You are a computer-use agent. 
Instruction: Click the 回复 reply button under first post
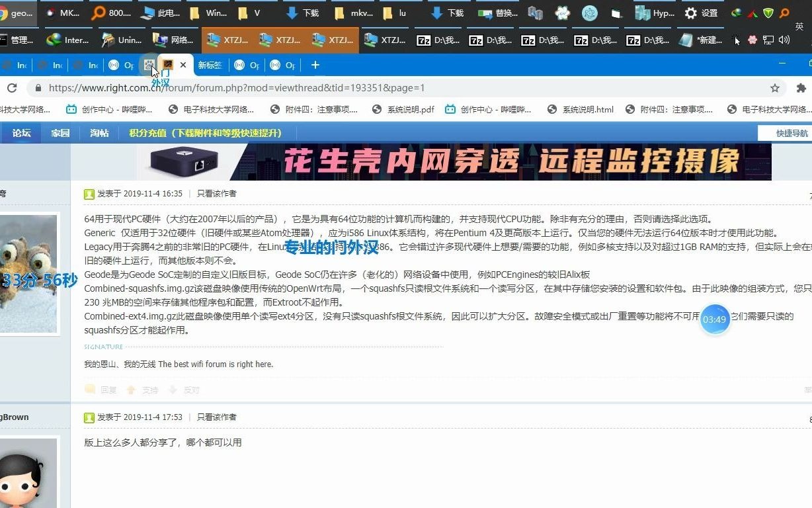tap(101, 390)
